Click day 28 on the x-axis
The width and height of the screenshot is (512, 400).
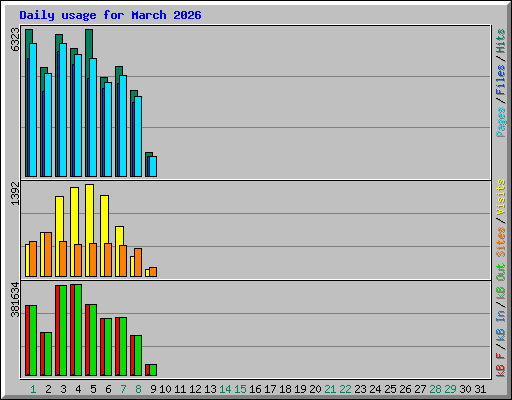pyautogui.click(x=435, y=389)
